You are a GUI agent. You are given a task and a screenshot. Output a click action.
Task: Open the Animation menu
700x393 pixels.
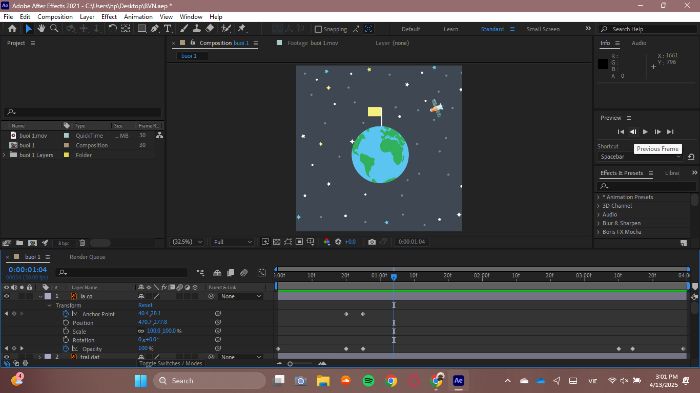(x=138, y=17)
